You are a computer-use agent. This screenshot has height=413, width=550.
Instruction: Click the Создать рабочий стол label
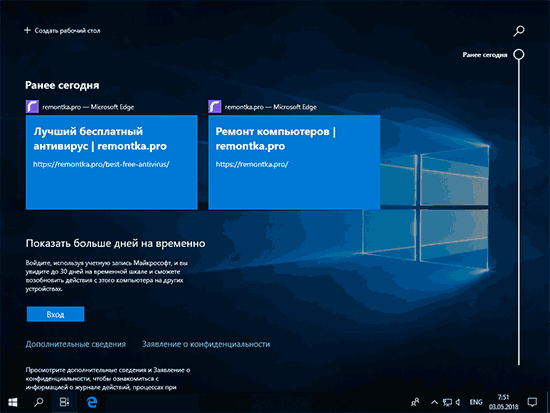[67, 31]
